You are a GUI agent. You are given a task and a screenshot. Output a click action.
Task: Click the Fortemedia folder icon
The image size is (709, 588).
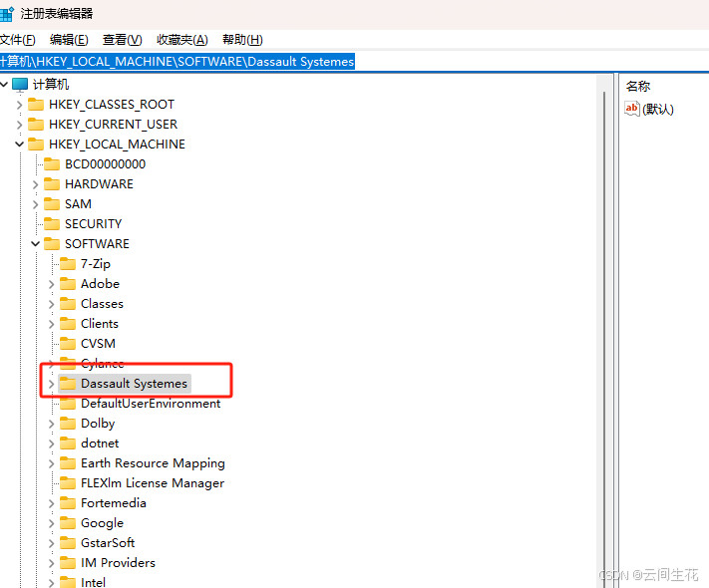click(x=68, y=502)
